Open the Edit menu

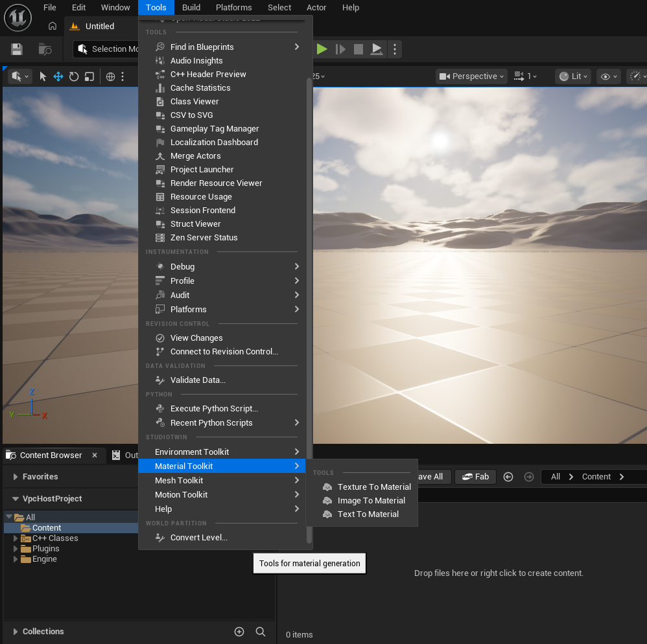point(78,7)
